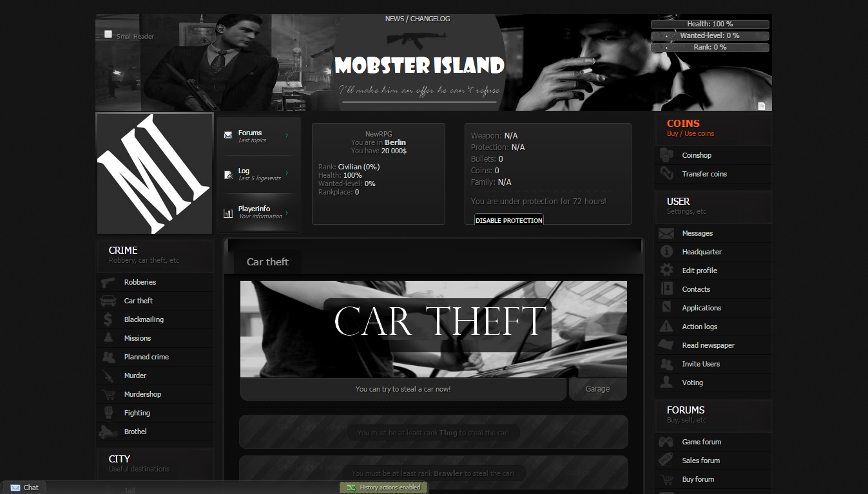Click the Wanted-level 0 % status bar
Screen dimensions: 868x494
pyautogui.click(x=710, y=36)
